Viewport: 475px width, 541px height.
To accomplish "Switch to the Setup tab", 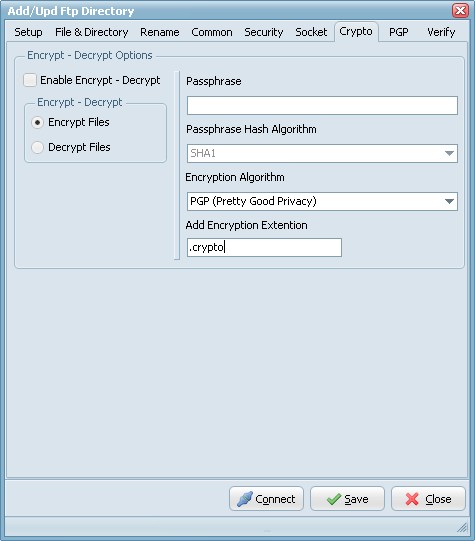I will (x=28, y=32).
